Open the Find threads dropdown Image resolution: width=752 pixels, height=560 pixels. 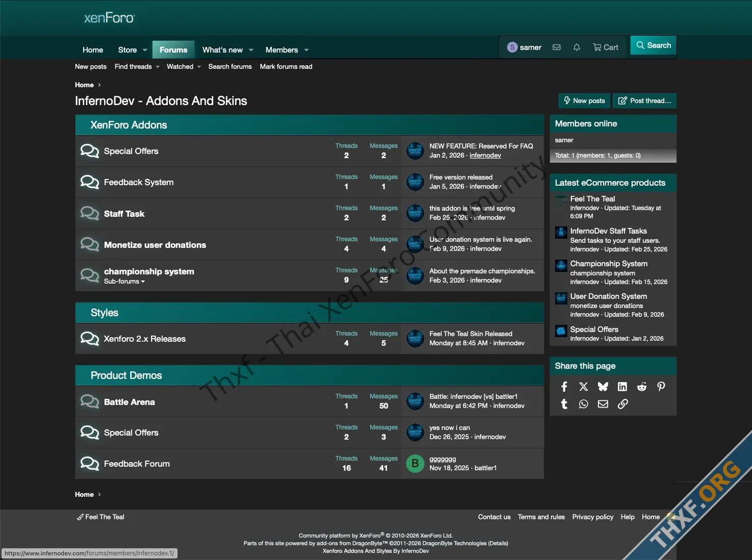click(137, 67)
